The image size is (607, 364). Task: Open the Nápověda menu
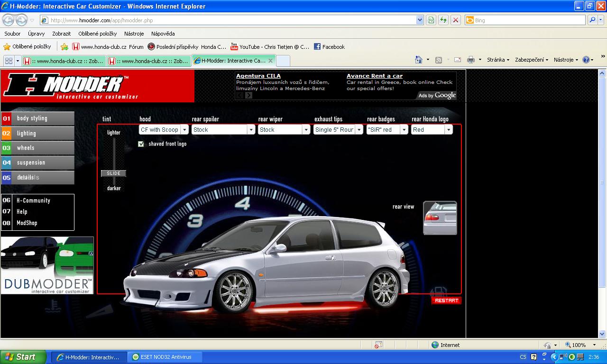tap(163, 34)
